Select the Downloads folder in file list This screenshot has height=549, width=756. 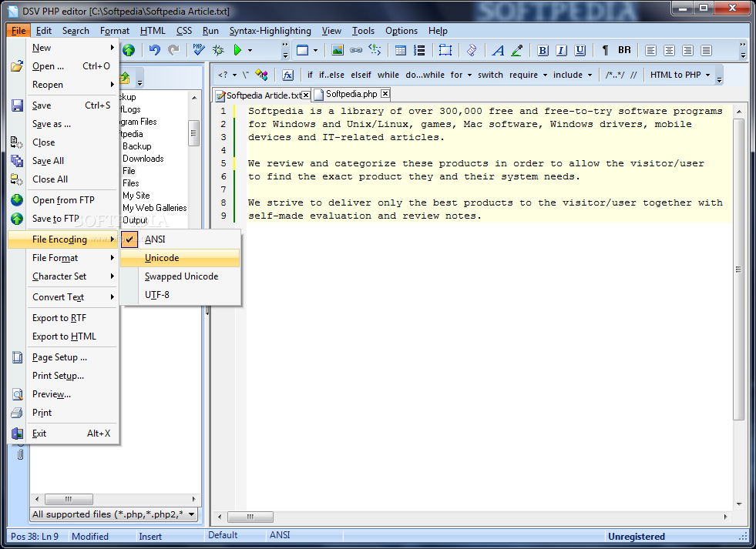[143, 159]
